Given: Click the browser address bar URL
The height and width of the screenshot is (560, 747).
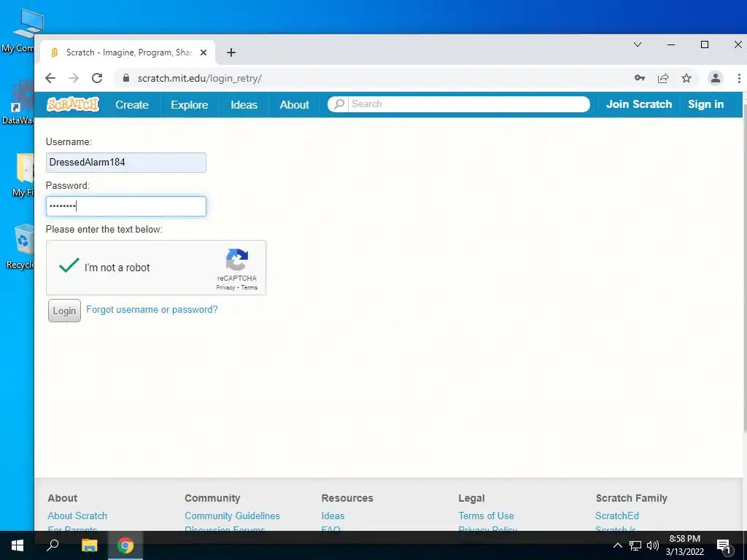Looking at the screenshot, I should (200, 78).
